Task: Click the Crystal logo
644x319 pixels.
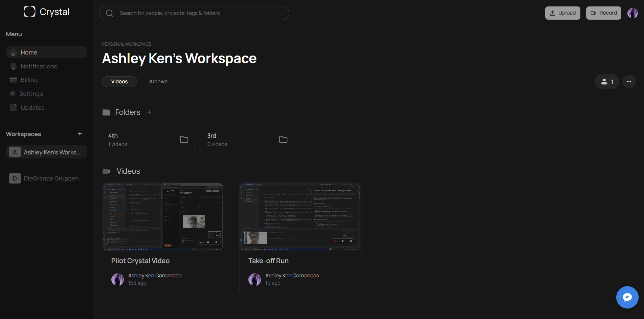Action: (x=46, y=12)
